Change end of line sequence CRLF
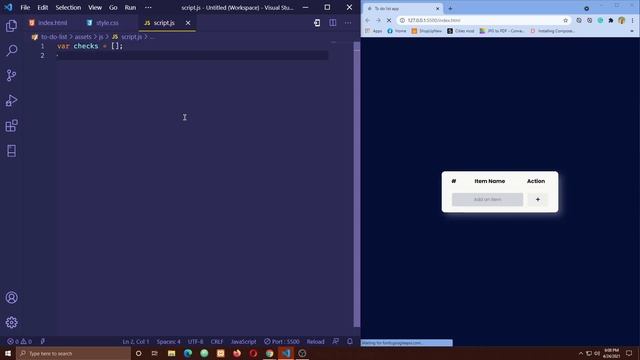Viewport: 640px width, 360px height. [217, 341]
